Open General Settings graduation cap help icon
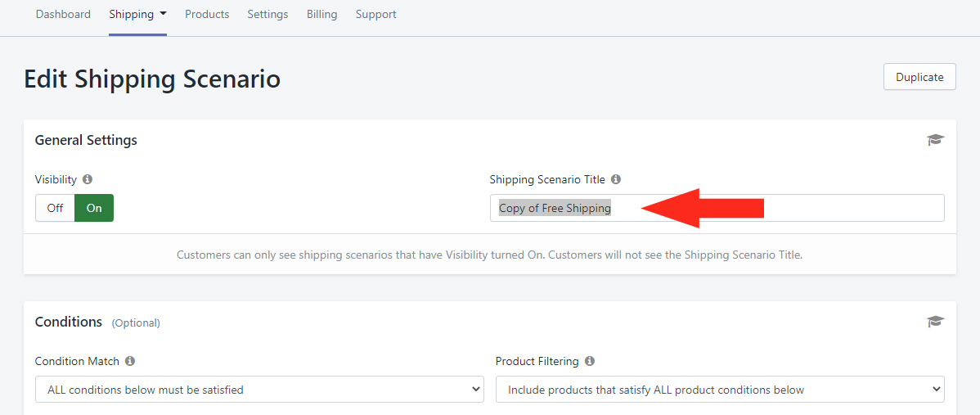The height and width of the screenshot is (415, 980). (x=935, y=140)
